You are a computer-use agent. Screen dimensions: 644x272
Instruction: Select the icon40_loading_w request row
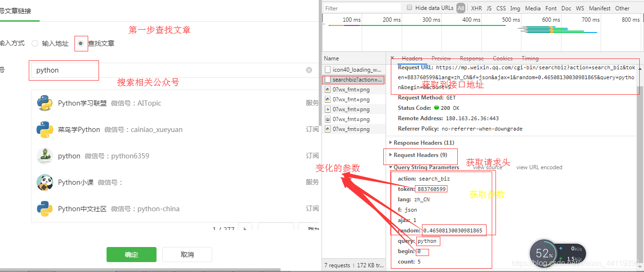pos(354,70)
